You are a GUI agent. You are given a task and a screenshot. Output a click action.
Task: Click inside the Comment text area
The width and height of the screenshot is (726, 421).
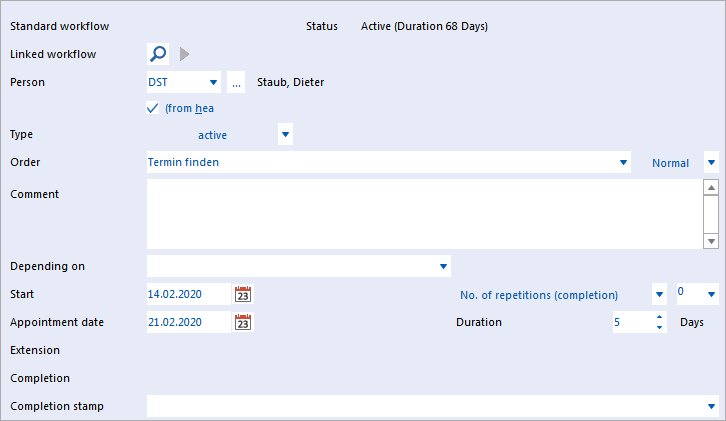425,214
